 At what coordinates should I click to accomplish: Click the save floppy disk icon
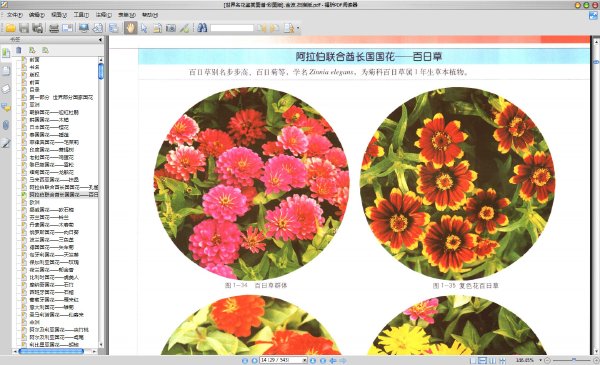(24, 28)
